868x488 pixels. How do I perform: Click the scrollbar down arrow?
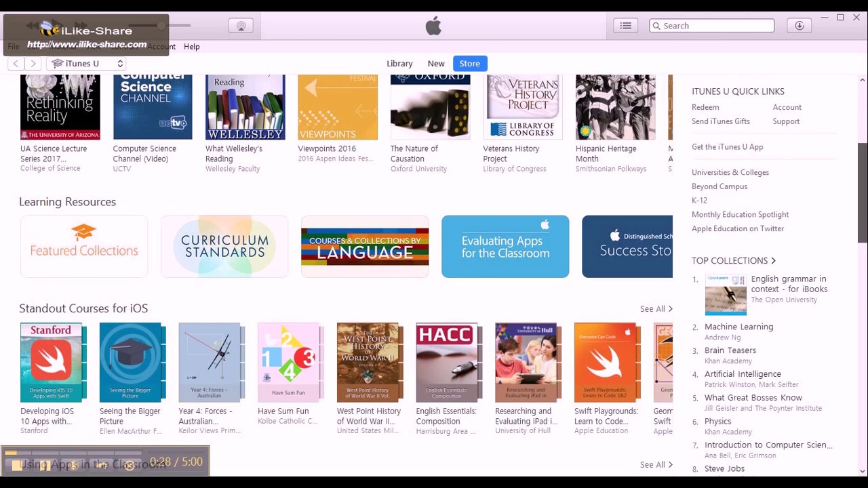click(x=863, y=471)
